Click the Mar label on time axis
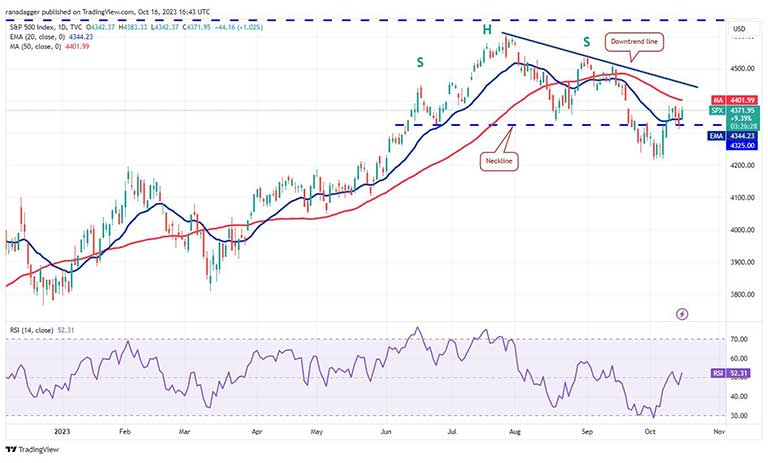Viewport: 768px width, 463px height. (184, 432)
